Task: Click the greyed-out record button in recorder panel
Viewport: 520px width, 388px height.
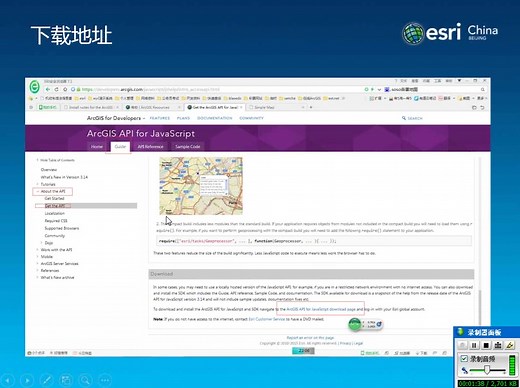Action: coord(462,345)
